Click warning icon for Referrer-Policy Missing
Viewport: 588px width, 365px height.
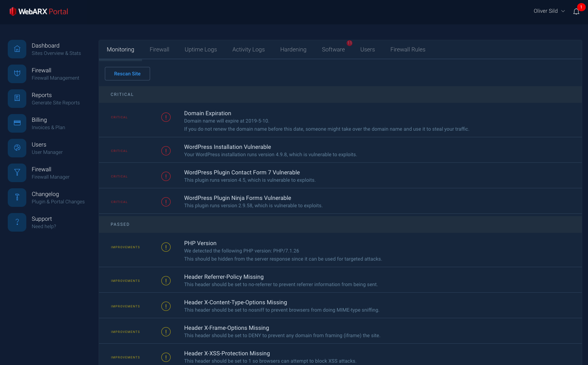166,281
